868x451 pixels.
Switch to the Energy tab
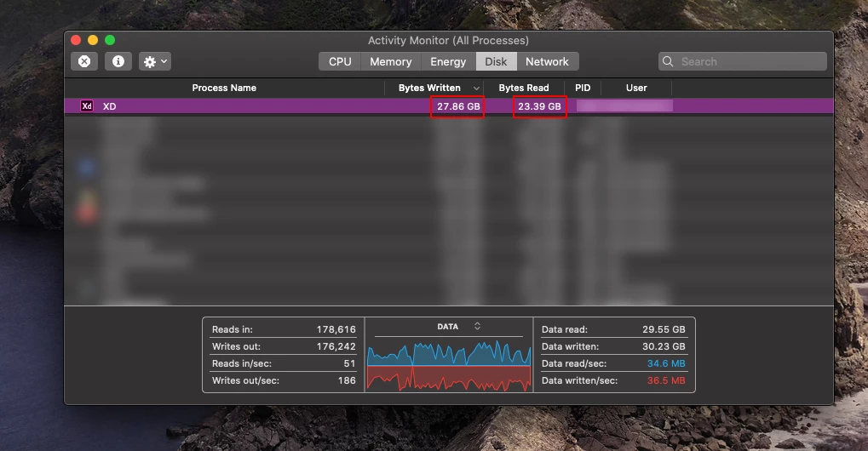pyautogui.click(x=448, y=61)
